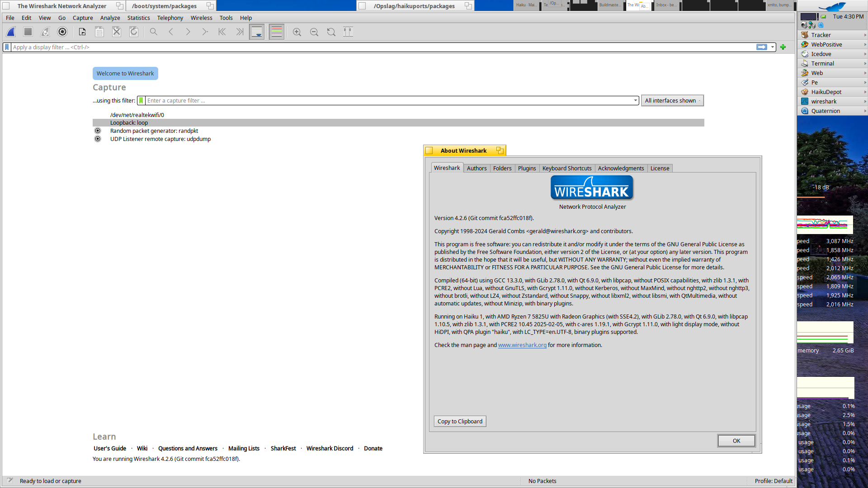Screen dimensions: 868x488
Task: Open the www.wireshark.org link
Action: (x=522, y=345)
